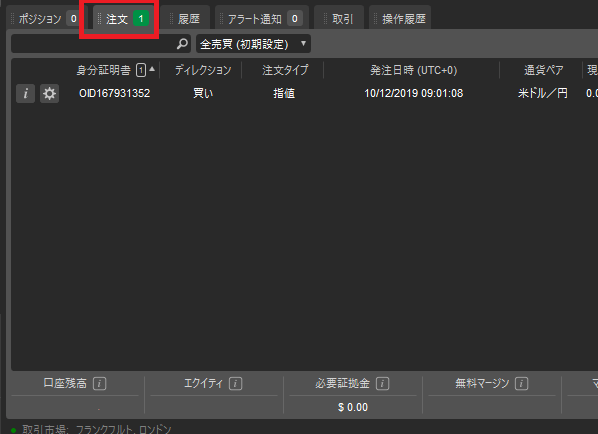Show info for エクイティ
The width and height of the screenshot is (598, 434).
coord(235,383)
